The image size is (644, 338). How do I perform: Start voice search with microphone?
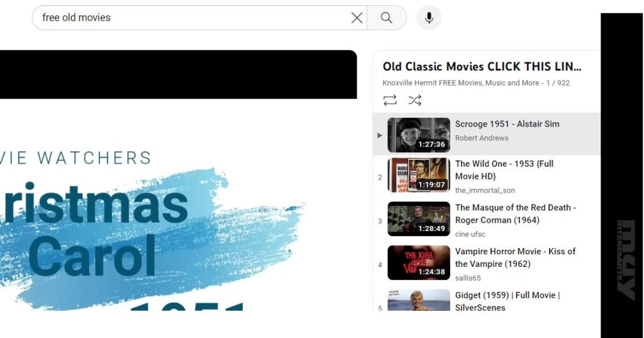429,18
